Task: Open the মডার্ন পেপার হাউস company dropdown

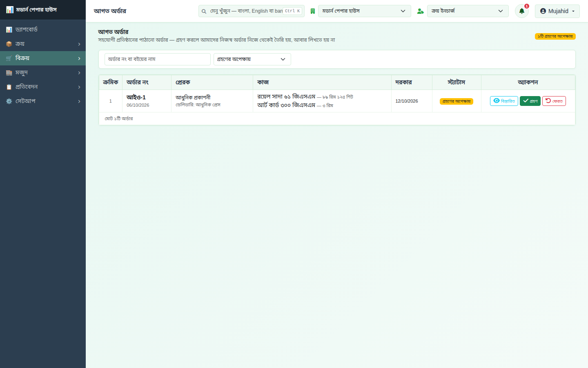Action: [364, 11]
